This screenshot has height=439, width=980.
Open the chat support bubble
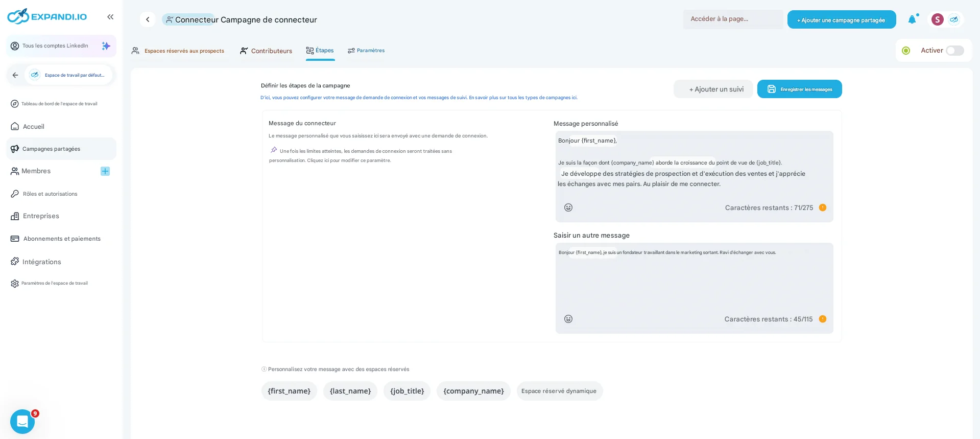tap(22, 422)
